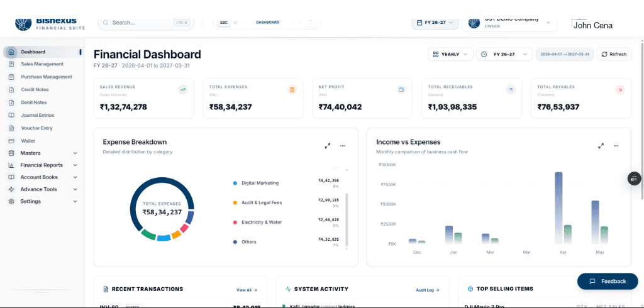Click the Journal Entries book icon
The height and width of the screenshot is (308, 644).
coord(11,116)
